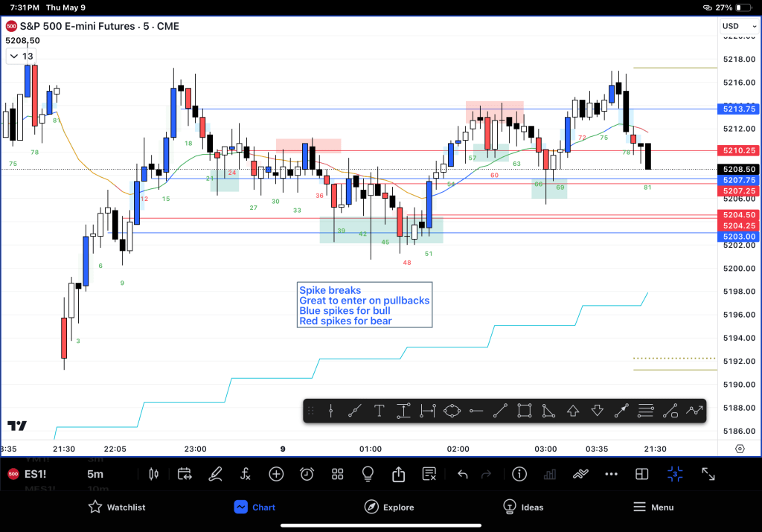Undo the last chart action
Screen dimensions: 762x532
[x=462, y=474]
